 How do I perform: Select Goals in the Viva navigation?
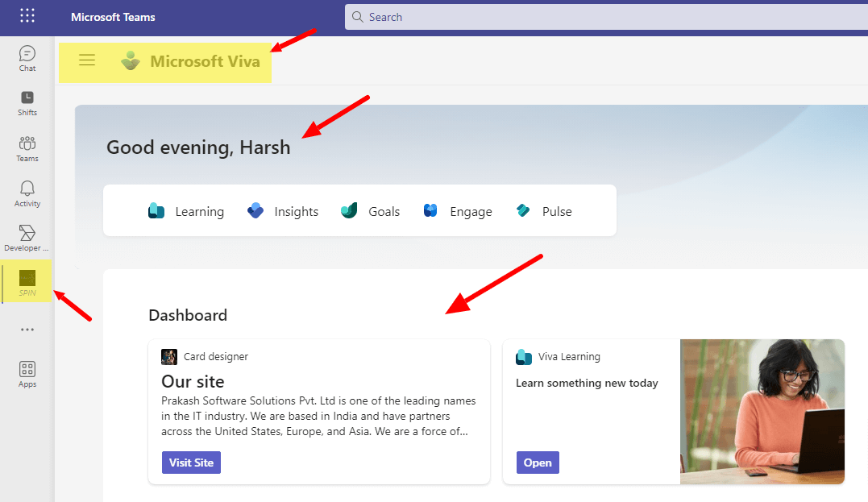370,211
